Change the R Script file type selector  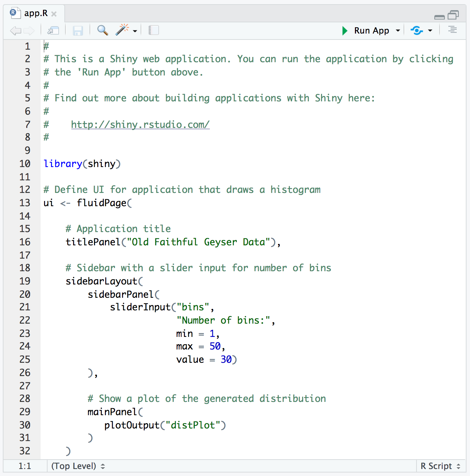pyautogui.click(x=441, y=466)
